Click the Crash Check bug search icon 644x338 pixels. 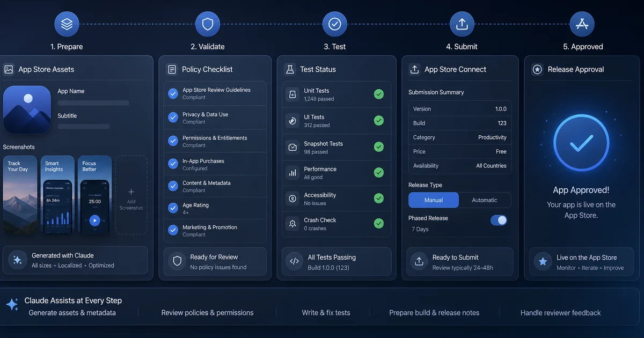click(x=292, y=224)
